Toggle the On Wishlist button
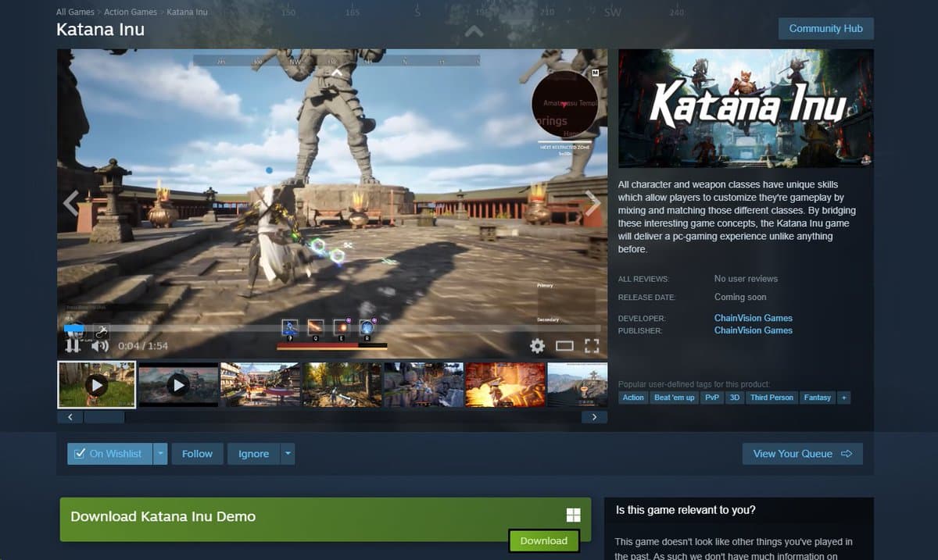938x560 pixels. click(109, 454)
